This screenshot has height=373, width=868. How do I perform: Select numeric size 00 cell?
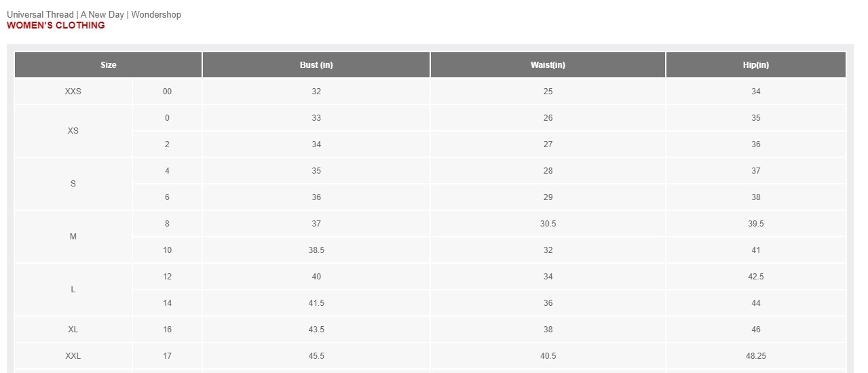[167, 92]
